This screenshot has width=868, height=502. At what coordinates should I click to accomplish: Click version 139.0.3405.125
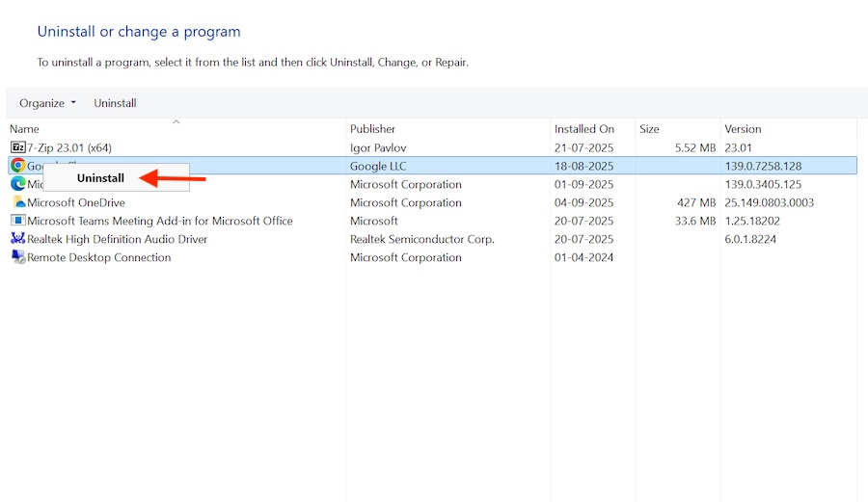[763, 184]
